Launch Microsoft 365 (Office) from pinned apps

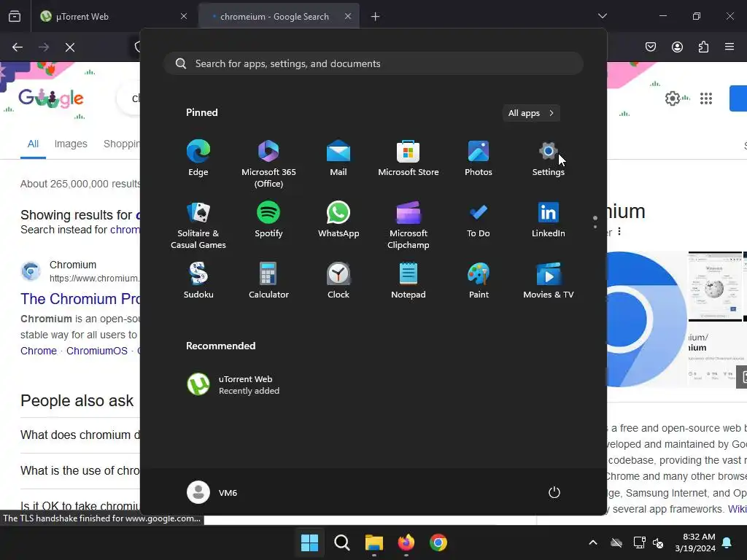[268, 163]
